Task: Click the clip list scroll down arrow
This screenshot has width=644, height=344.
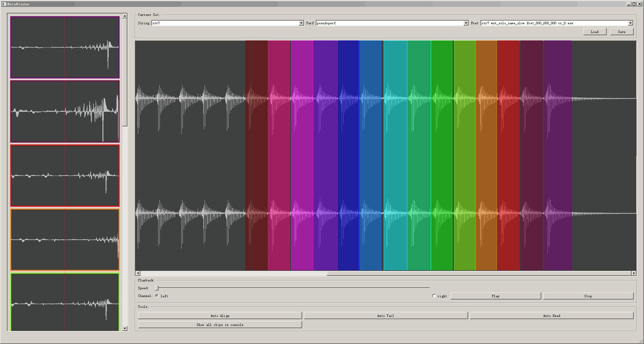Action: click(x=125, y=328)
